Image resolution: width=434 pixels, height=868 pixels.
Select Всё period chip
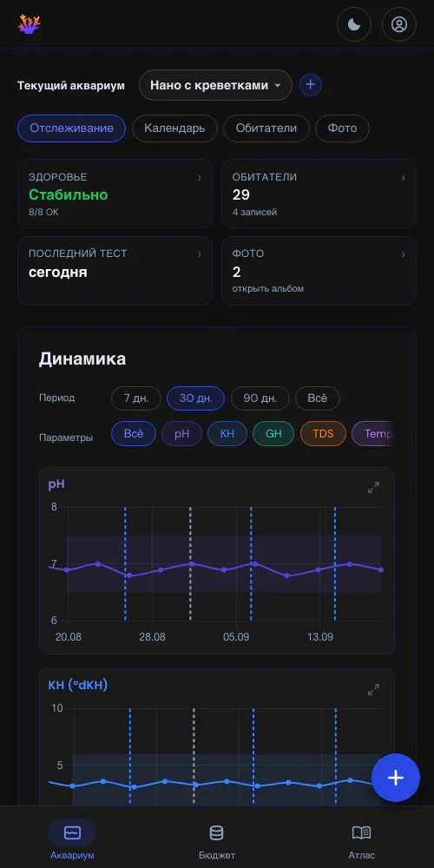pos(317,398)
